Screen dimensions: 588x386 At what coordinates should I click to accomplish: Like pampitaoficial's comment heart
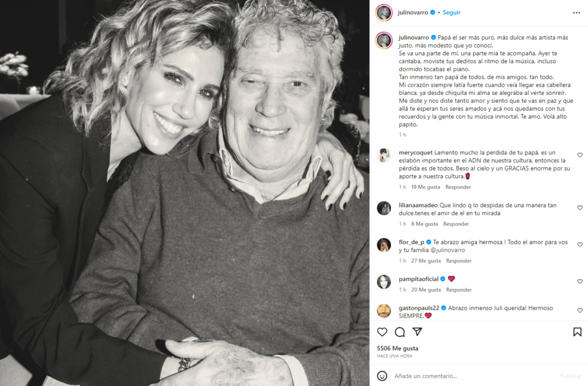click(x=580, y=281)
